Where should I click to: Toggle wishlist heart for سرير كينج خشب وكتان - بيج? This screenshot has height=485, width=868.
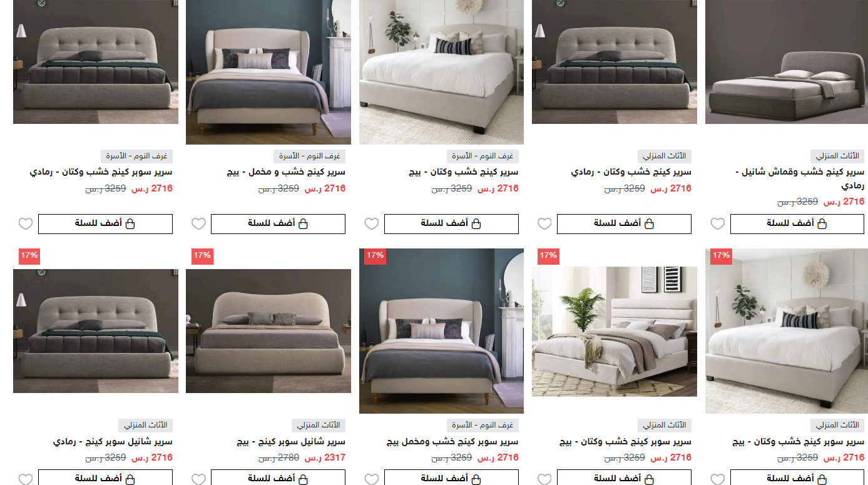[372, 223]
